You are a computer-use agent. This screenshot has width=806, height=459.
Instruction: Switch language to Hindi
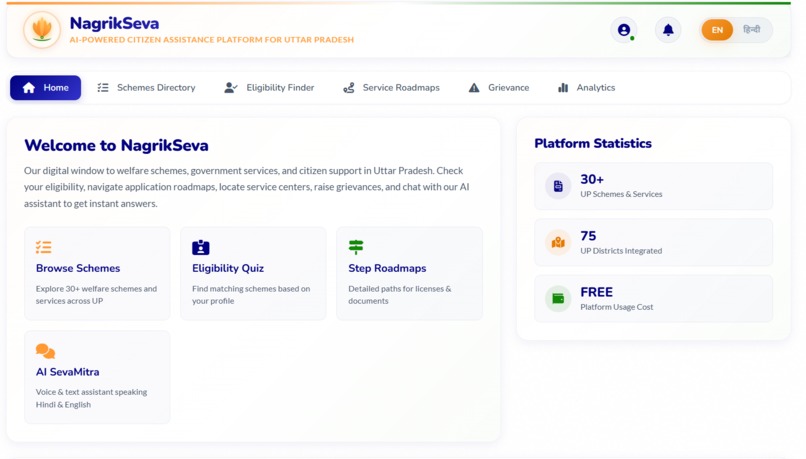[752, 30]
